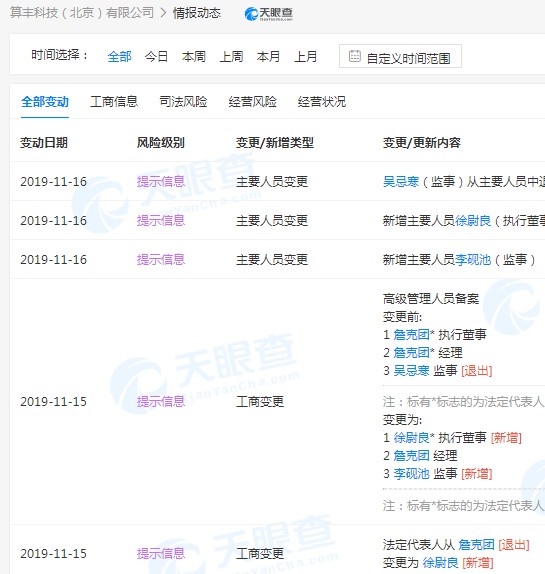
Task: Switch to the 经营状况 tab
Action: pyautogui.click(x=322, y=102)
